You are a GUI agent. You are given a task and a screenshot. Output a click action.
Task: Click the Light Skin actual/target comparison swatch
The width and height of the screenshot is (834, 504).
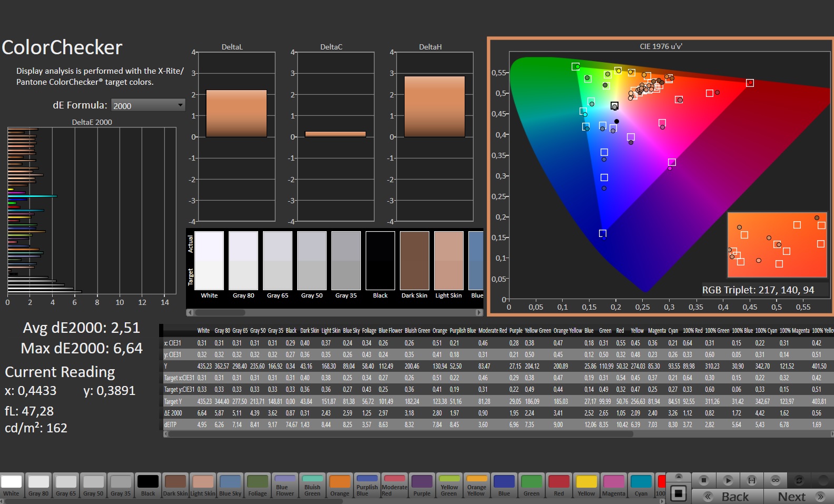pyautogui.click(x=448, y=261)
